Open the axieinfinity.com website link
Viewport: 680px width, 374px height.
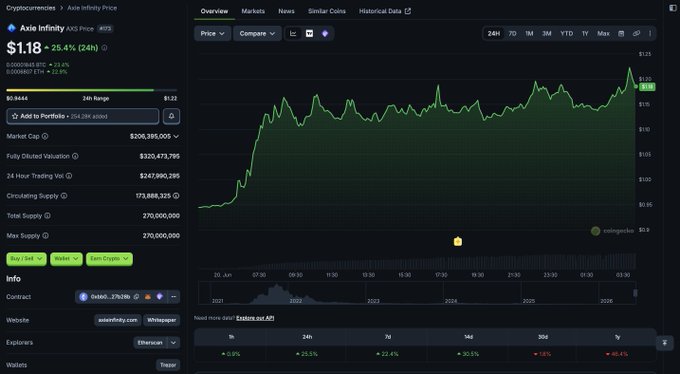tap(118, 320)
